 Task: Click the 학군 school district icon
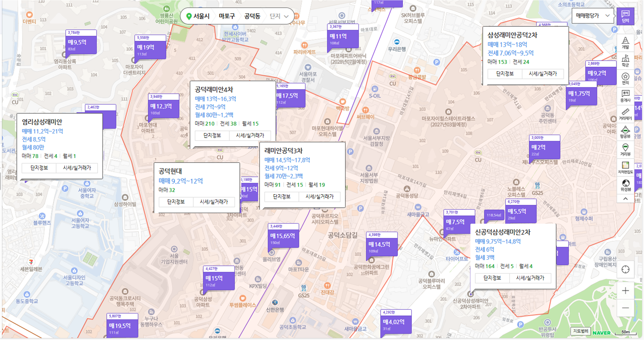point(625,60)
